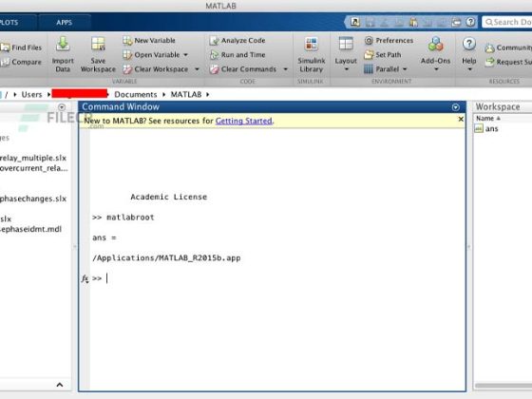
Task: Click Open Variable
Action: coord(151,55)
